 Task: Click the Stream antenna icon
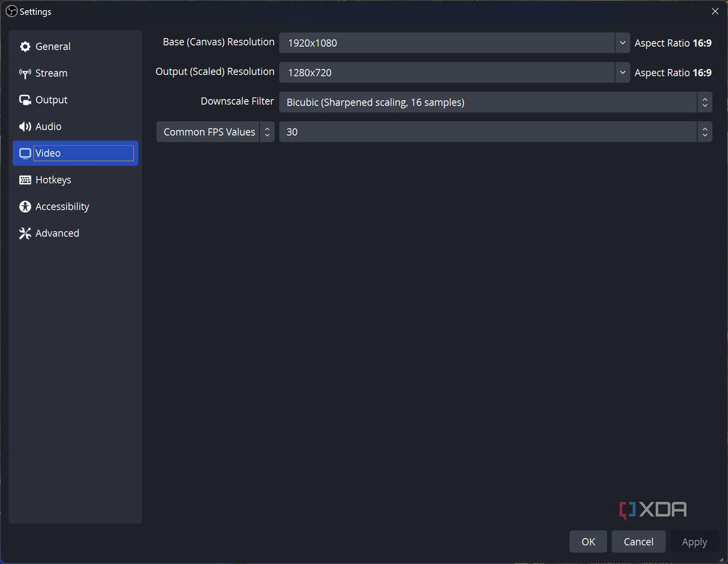pyautogui.click(x=25, y=74)
